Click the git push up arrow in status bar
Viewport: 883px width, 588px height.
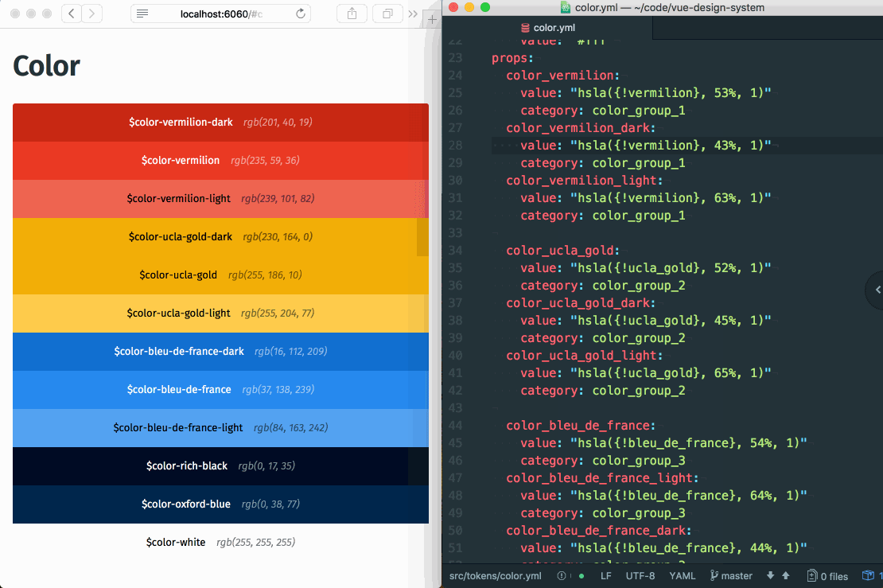tap(786, 575)
